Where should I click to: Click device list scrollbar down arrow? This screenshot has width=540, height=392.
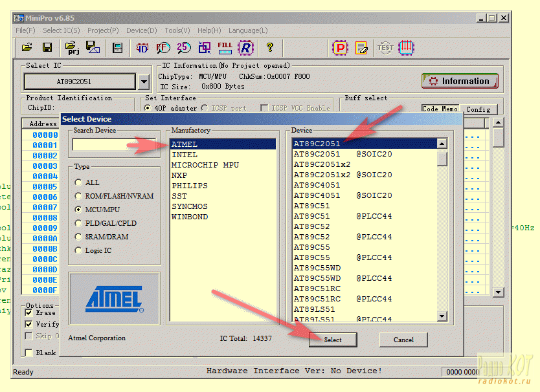coord(442,316)
